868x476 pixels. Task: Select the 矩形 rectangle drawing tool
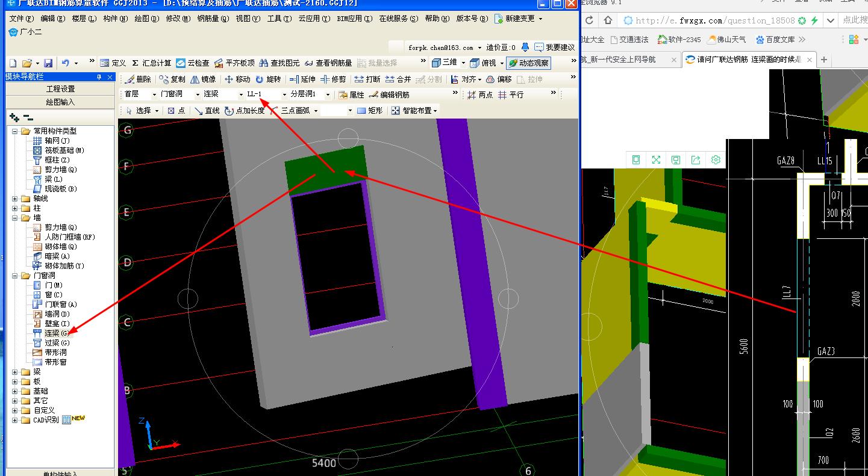pos(370,111)
